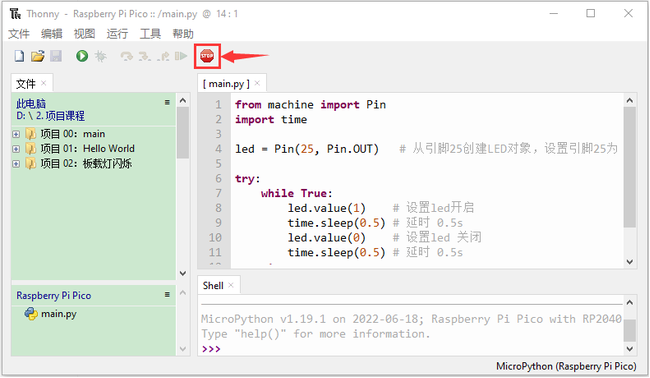Screen dimensions: 650x378
Task: Close the Shell tab
Action: tap(231, 285)
